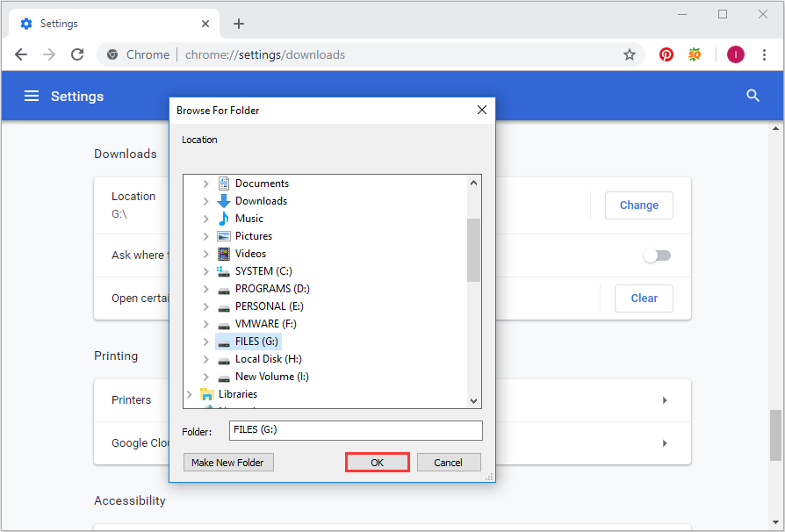Confirm folder choice with OK

pos(378,463)
